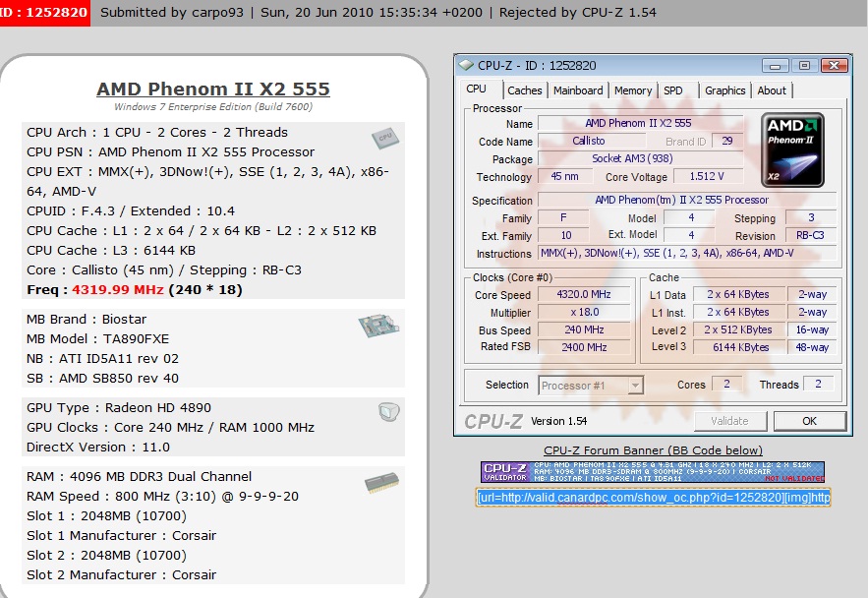Click the OK button in CPU-Z
This screenshot has height=598, width=868.
810,421
